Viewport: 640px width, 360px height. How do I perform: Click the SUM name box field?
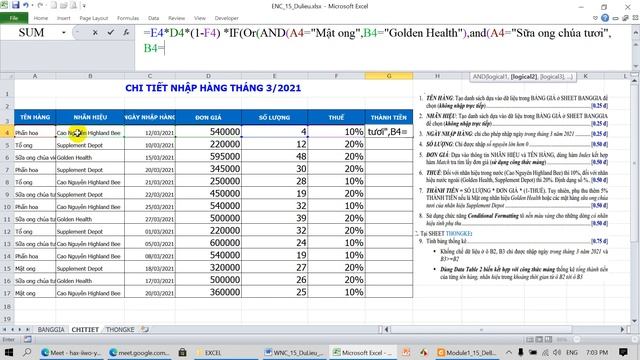tap(31, 33)
